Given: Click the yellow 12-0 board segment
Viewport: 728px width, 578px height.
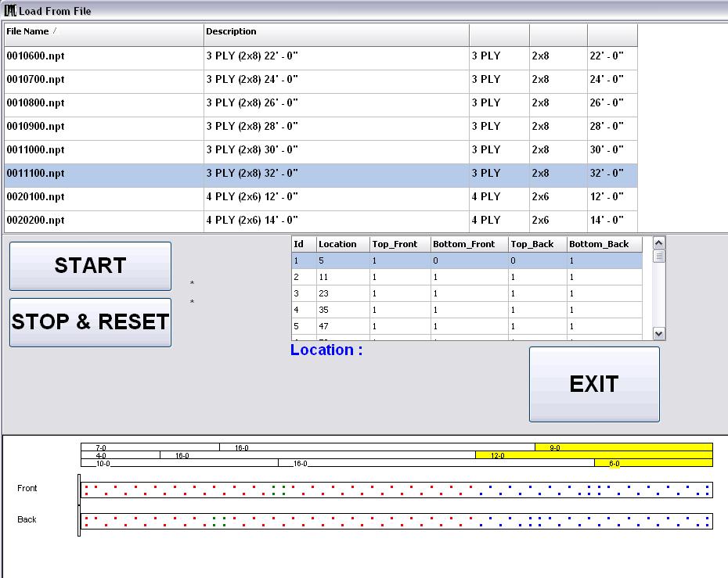Looking at the screenshot, I should (x=593, y=455).
